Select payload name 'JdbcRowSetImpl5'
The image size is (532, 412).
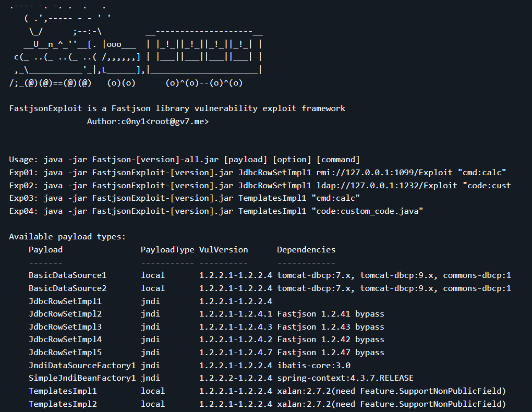[x=65, y=352]
